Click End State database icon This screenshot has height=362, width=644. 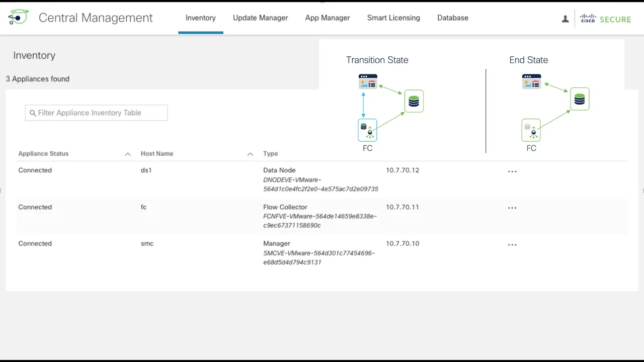[580, 99]
